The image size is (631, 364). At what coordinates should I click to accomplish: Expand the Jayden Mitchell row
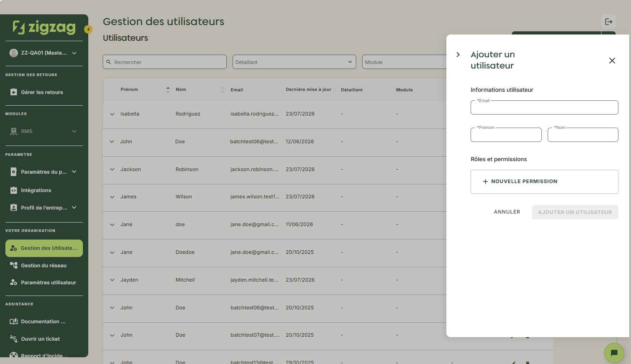pyautogui.click(x=112, y=280)
